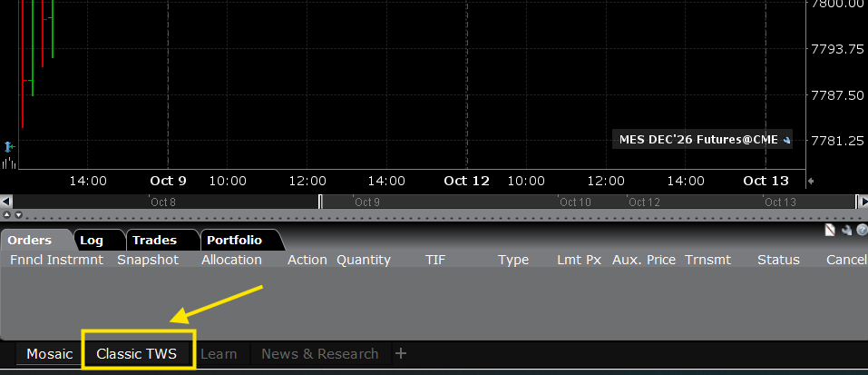The image size is (868, 375).
Task: Click the clear order log page icon
Action: pyautogui.click(x=830, y=230)
